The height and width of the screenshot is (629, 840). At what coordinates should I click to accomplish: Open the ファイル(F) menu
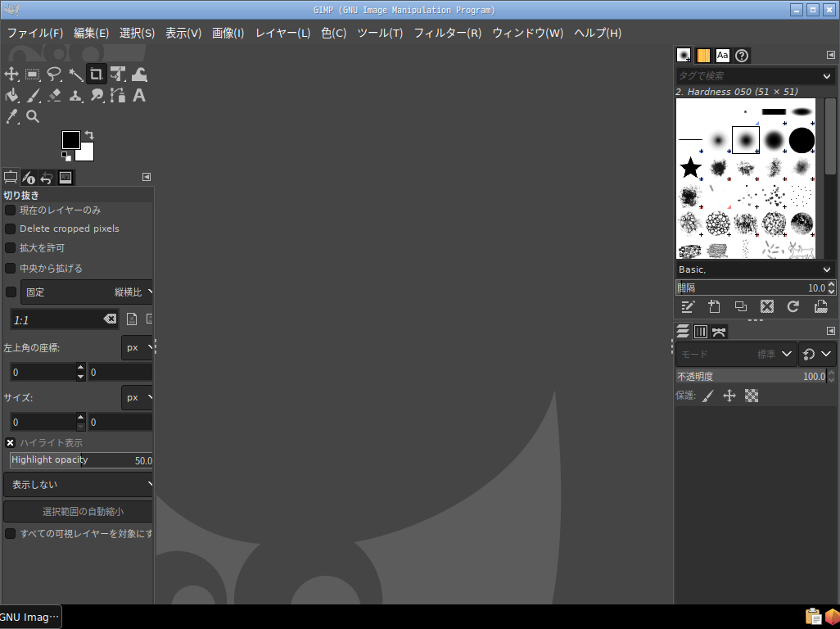[x=35, y=33]
